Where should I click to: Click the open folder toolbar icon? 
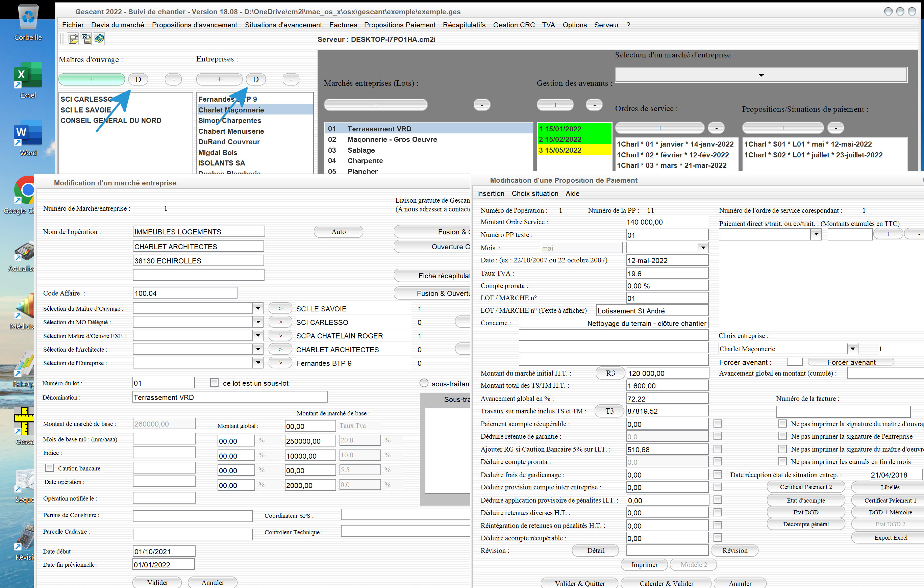73,39
